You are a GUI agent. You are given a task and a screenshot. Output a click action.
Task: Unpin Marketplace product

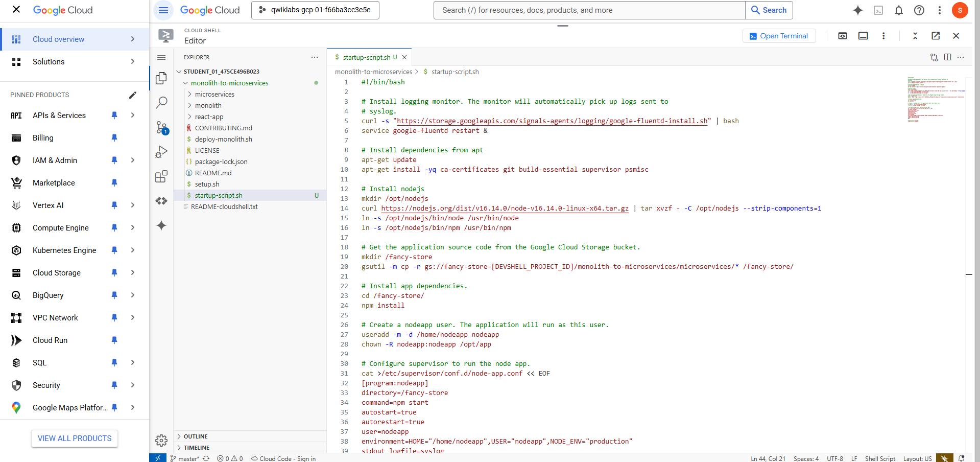point(114,183)
